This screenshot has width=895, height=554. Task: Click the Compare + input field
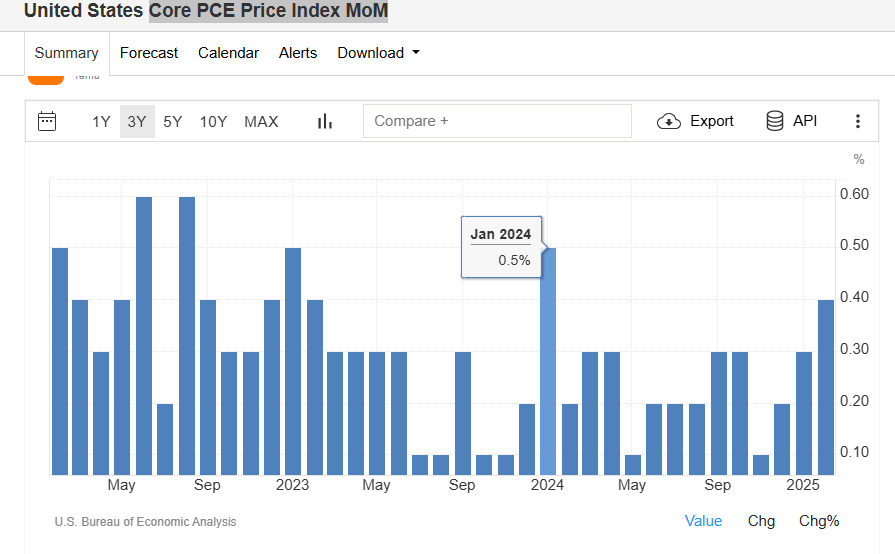(x=497, y=121)
